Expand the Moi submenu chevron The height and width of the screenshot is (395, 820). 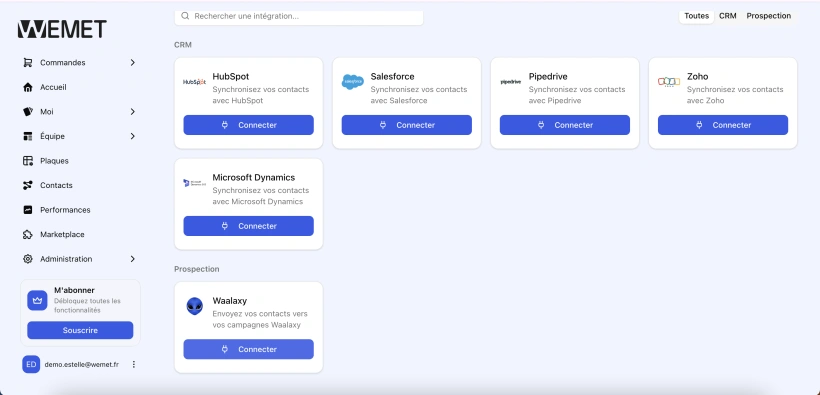(132, 111)
